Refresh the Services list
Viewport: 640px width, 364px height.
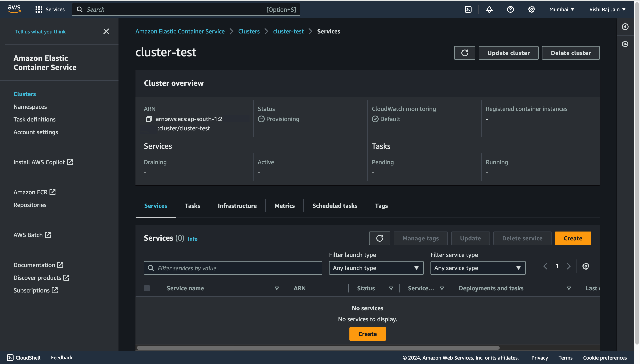point(379,238)
